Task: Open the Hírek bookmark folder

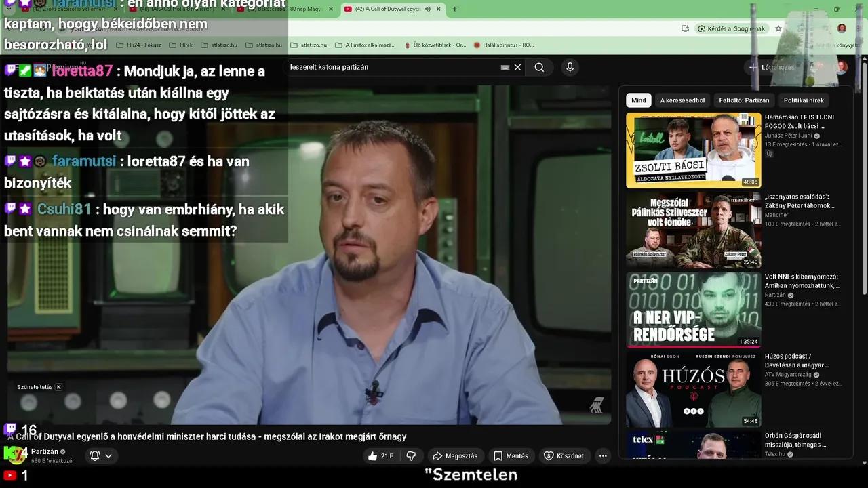Action: coord(181,45)
